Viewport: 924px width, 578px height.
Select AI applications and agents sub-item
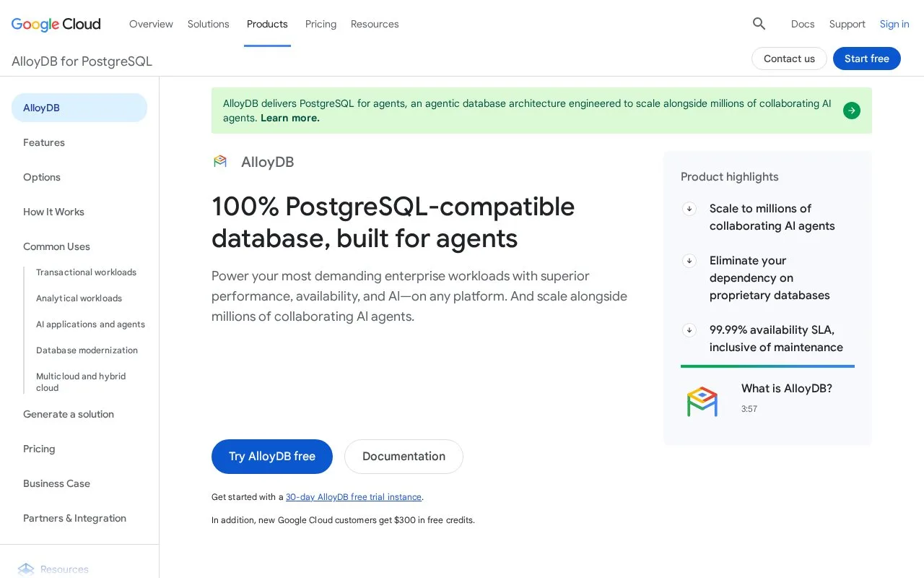90,324
